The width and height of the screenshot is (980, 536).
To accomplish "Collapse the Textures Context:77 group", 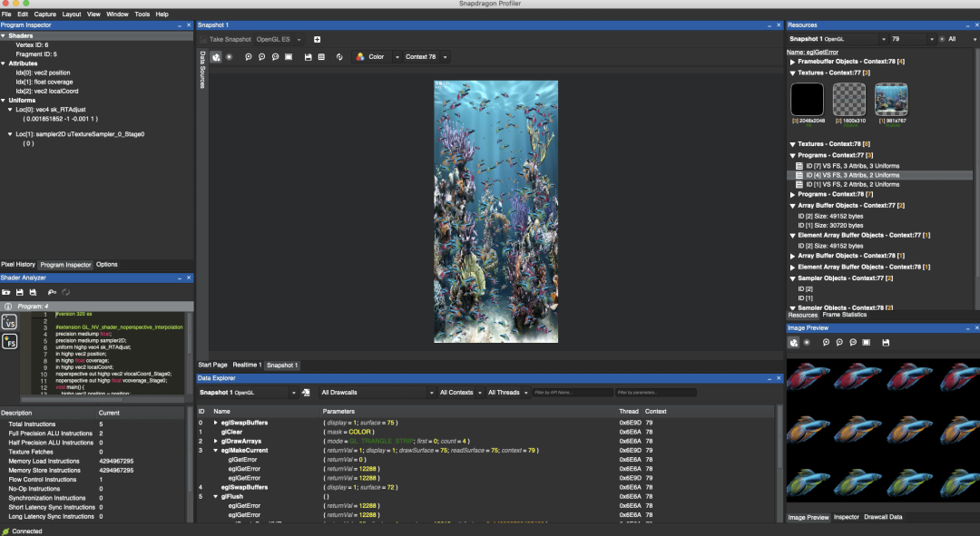I will (x=792, y=73).
